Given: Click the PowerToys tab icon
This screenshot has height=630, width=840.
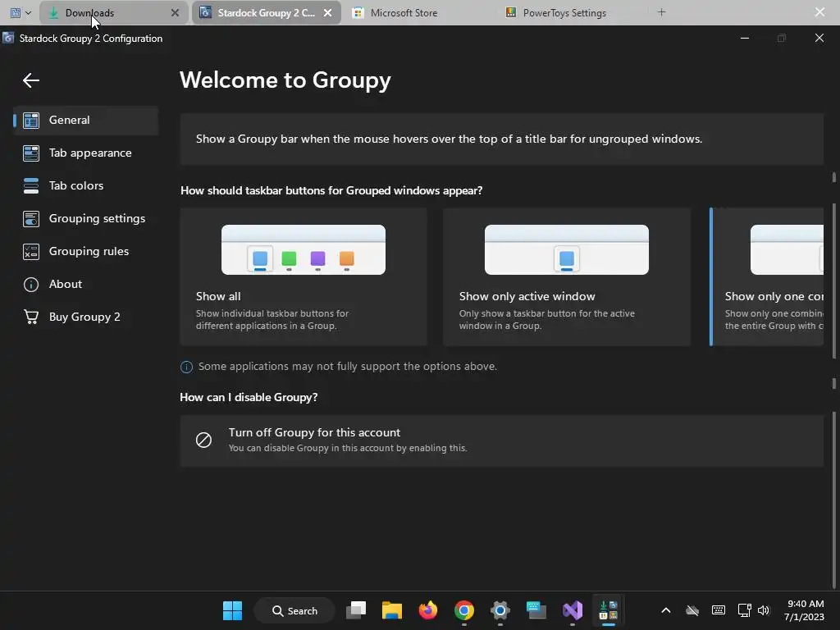Looking at the screenshot, I should tap(511, 13).
